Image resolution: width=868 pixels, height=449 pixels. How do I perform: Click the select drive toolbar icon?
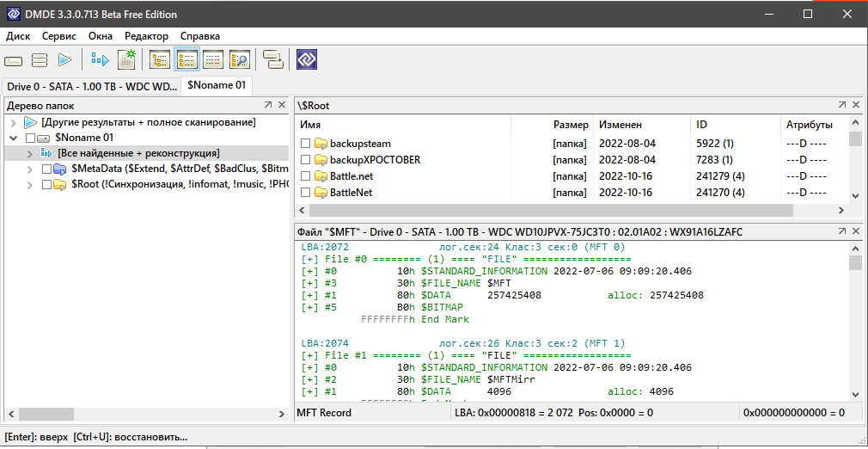[13, 60]
